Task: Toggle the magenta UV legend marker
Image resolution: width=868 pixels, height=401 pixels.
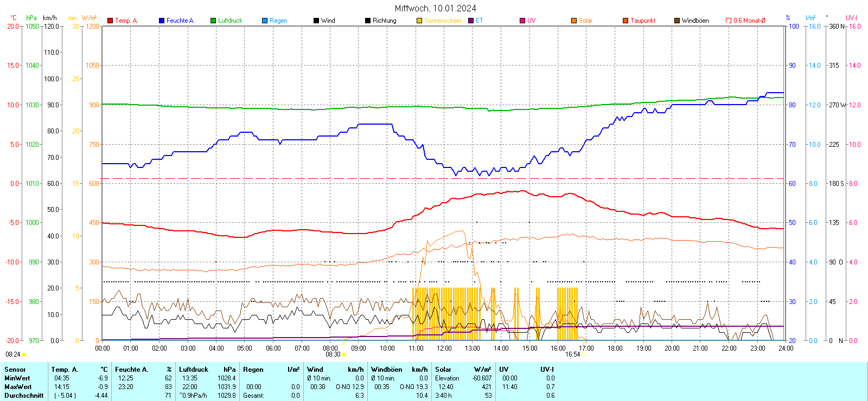Action: [522, 21]
